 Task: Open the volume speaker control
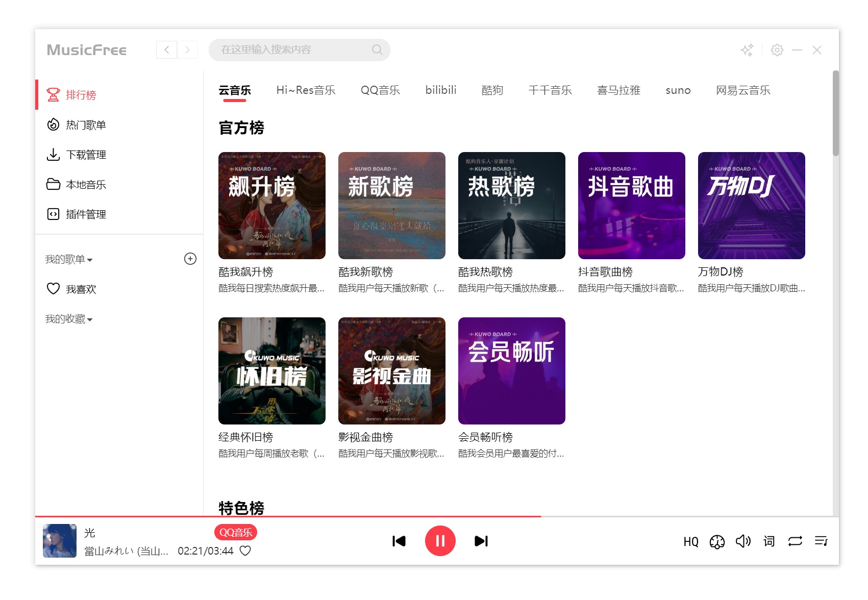click(743, 541)
